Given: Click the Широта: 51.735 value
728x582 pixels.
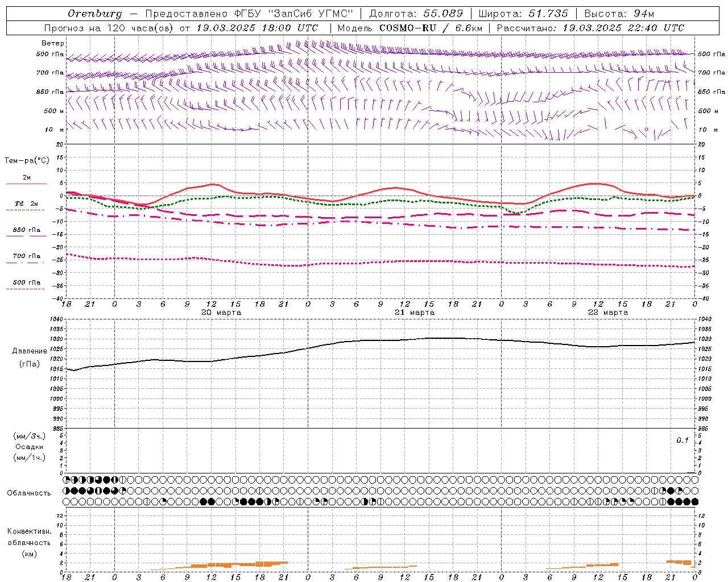Looking at the screenshot, I should click(x=523, y=14).
